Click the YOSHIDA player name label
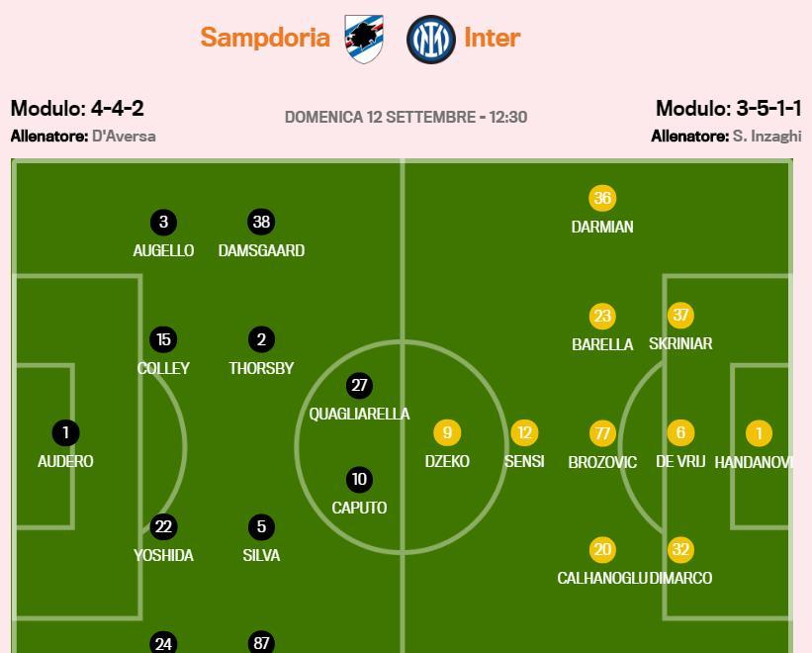812x653 pixels. tap(163, 555)
